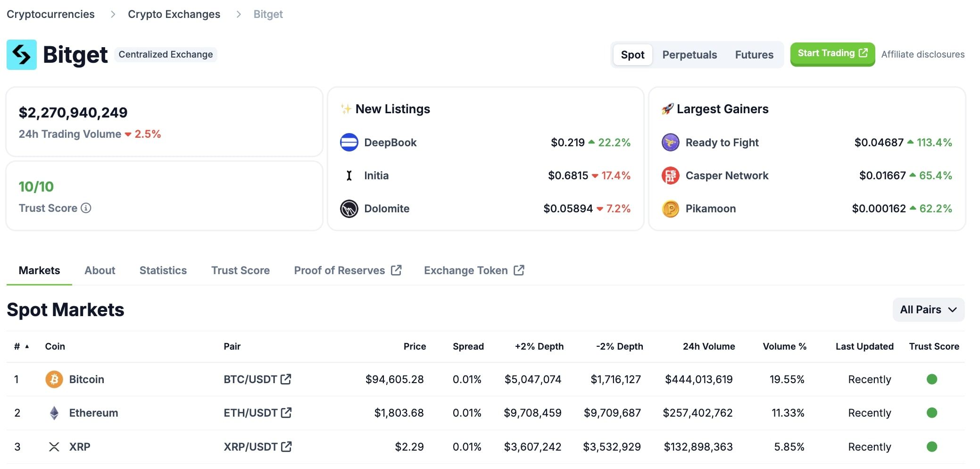Viewport: 980px width, 469px height.
Task: Open the Bitcoin coin name link
Action: (x=87, y=379)
